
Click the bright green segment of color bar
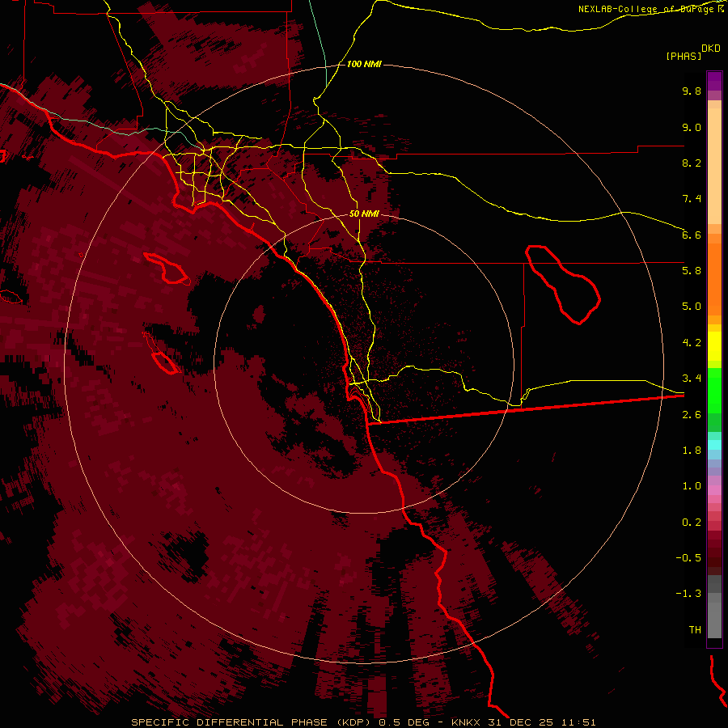click(714, 391)
